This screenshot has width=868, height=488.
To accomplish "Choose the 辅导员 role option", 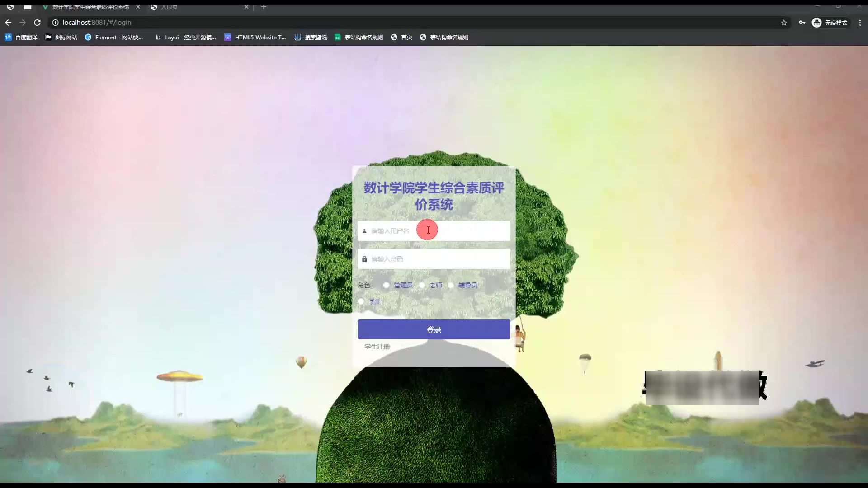I will [x=451, y=285].
